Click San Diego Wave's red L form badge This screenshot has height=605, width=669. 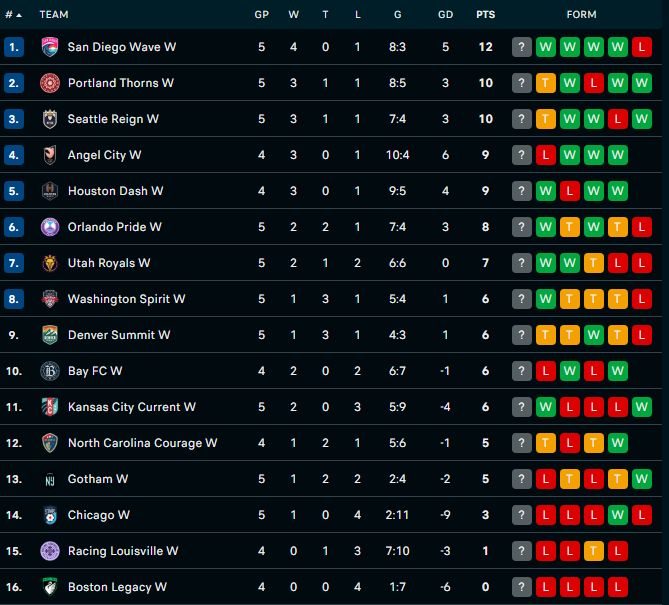[x=642, y=47]
